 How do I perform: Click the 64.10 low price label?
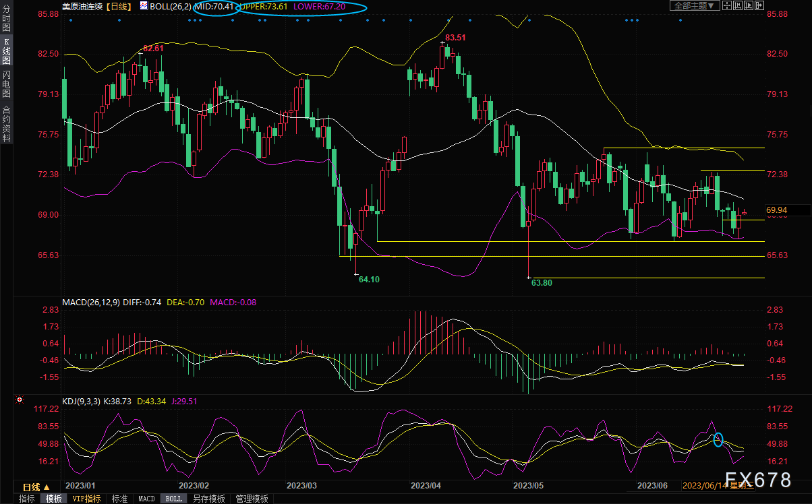click(369, 279)
